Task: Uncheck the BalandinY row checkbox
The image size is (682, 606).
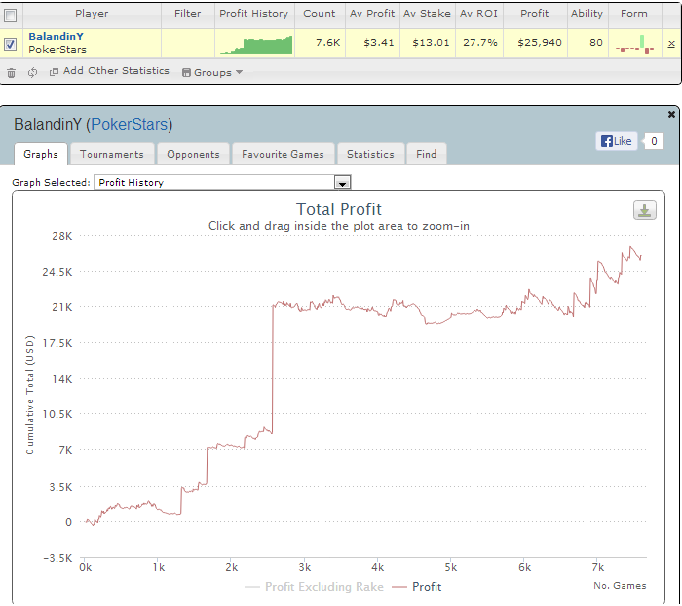Action: [x=10, y=44]
